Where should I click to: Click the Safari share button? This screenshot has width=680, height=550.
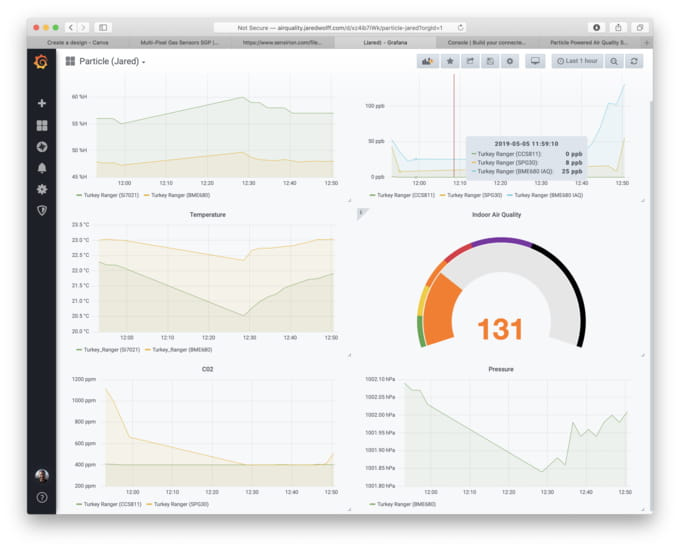coord(618,27)
